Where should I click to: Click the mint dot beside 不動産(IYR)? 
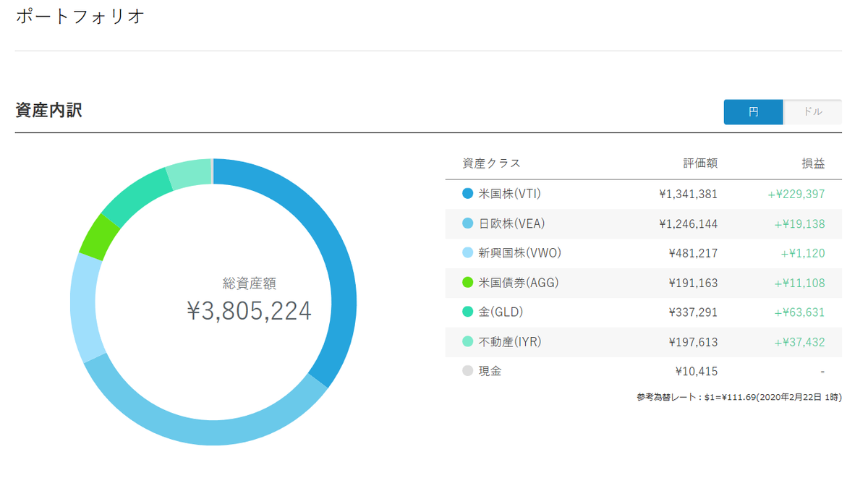click(x=468, y=342)
